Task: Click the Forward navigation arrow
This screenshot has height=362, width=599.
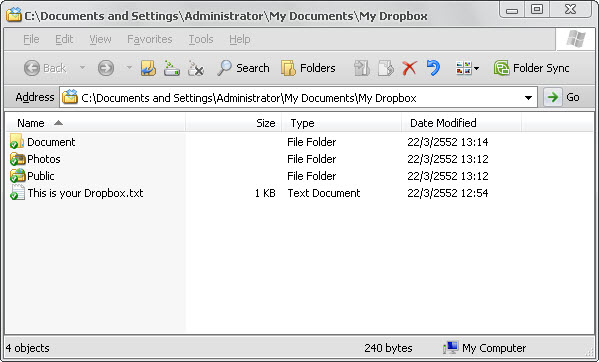Action: (106, 68)
